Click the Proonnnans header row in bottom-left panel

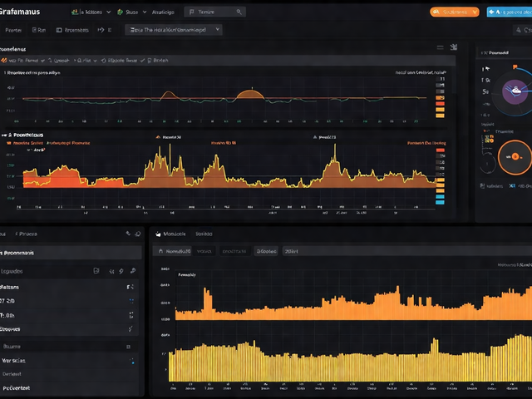pos(71,253)
